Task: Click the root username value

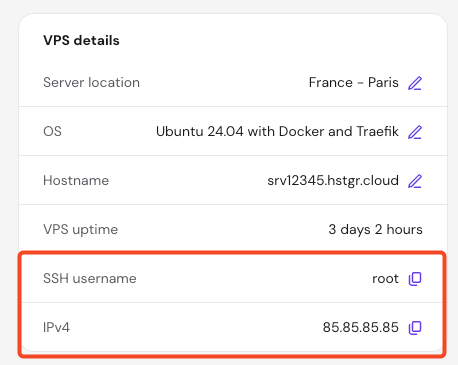Action: 385,278
